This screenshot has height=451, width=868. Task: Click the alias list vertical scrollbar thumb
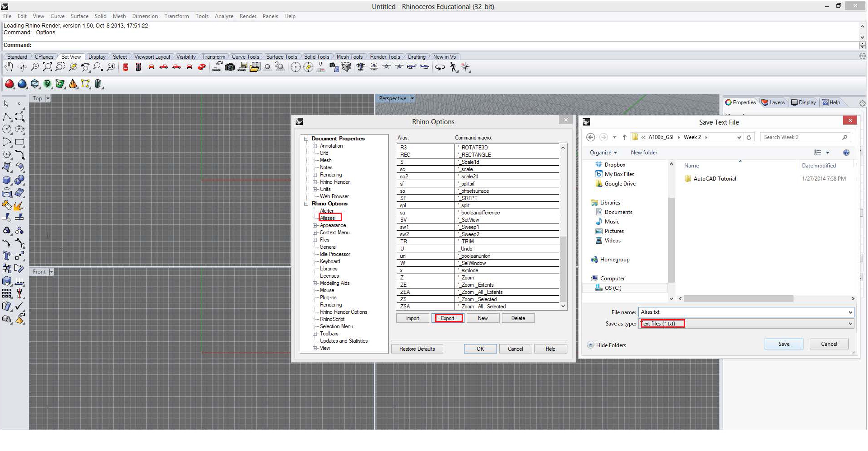[x=563, y=270]
